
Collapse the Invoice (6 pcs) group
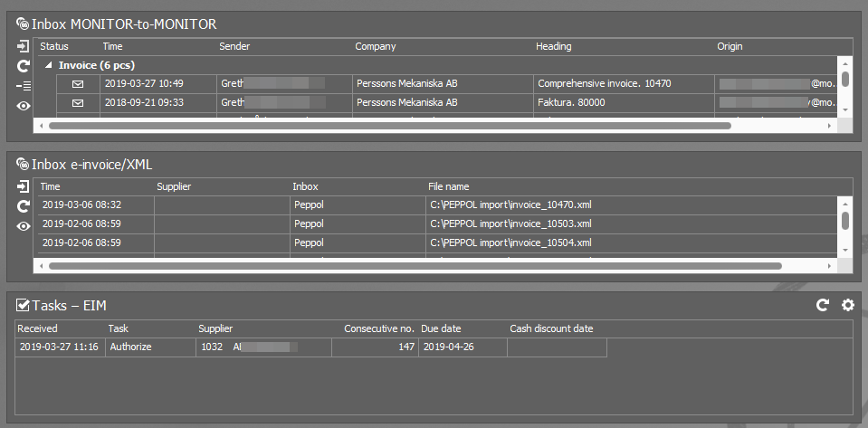(48, 66)
